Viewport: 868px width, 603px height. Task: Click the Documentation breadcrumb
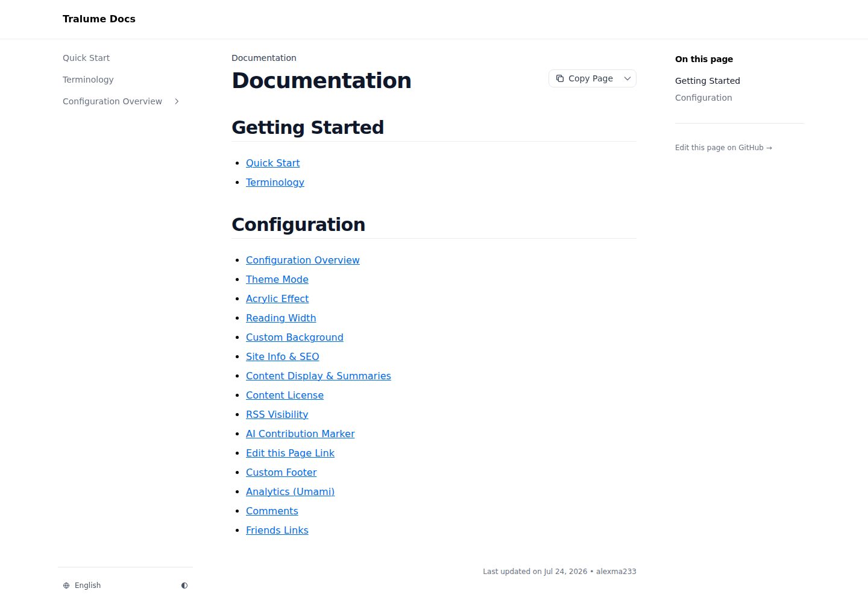[264, 58]
